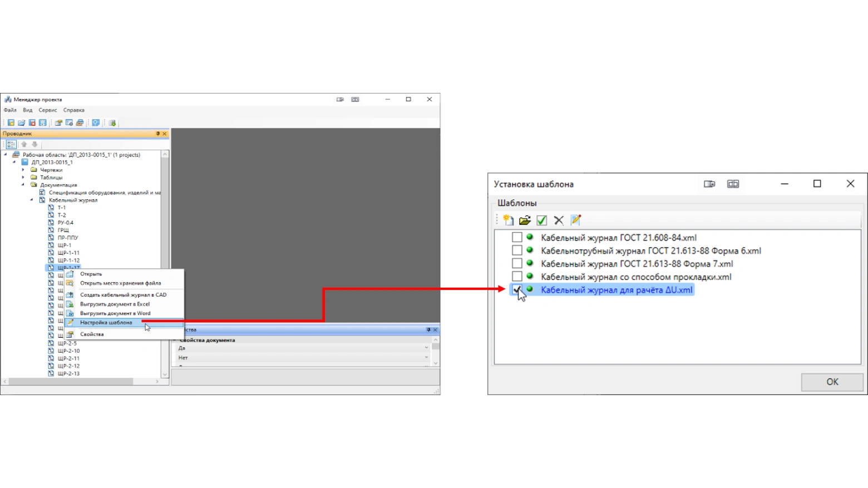Image resolution: width=868 pixels, height=488 pixels.
Task: Select the ЩР-2-10 document in the tree
Action: 68,351
